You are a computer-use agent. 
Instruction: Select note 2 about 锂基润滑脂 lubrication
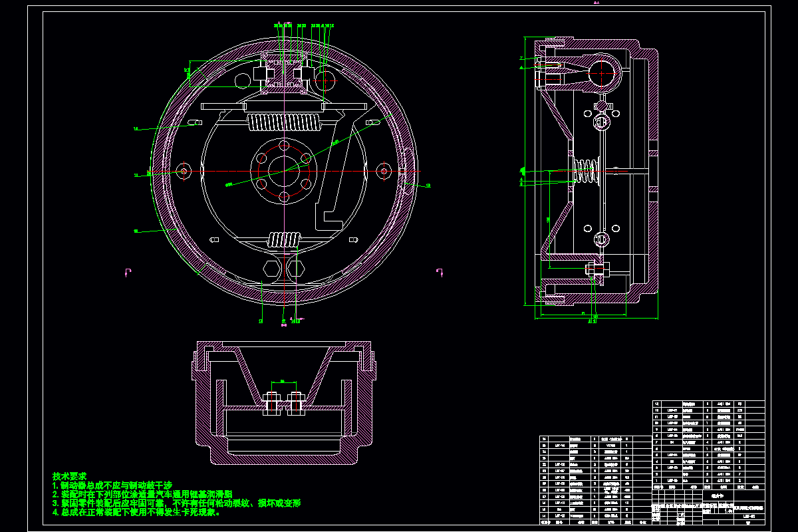click(x=142, y=495)
